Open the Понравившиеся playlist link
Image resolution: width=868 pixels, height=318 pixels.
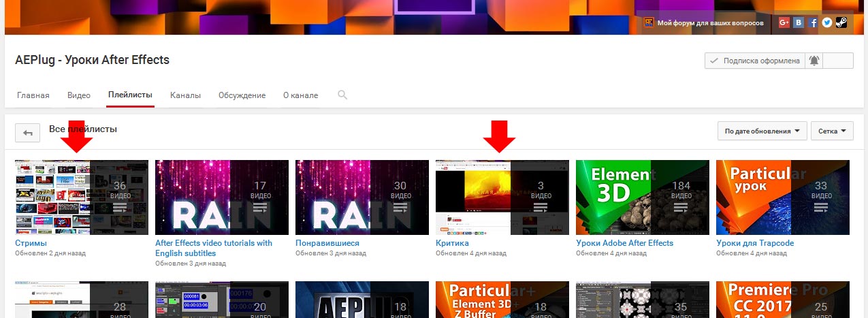pos(327,243)
